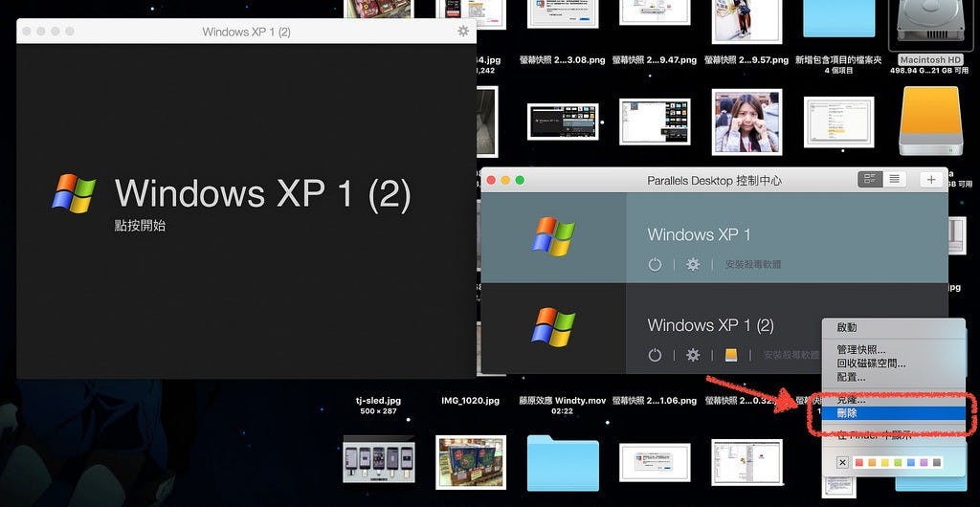
Task: Open the gear settings for Windows XP 1 (2)
Action: (693, 355)
